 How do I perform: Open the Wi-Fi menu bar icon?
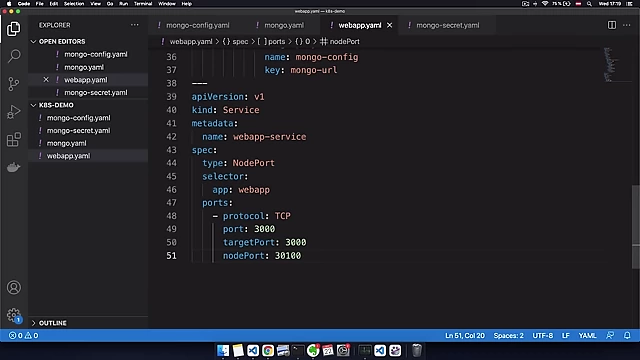(x=545, y=4)
